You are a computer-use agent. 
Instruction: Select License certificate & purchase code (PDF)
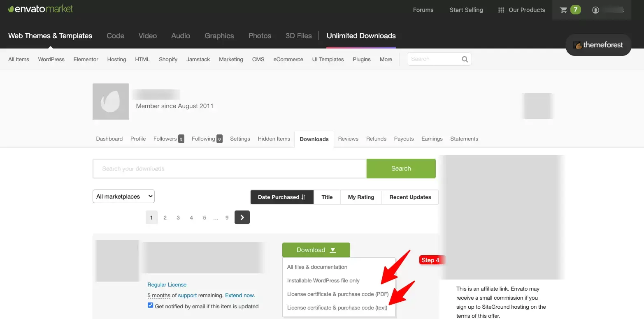point(338,294)
